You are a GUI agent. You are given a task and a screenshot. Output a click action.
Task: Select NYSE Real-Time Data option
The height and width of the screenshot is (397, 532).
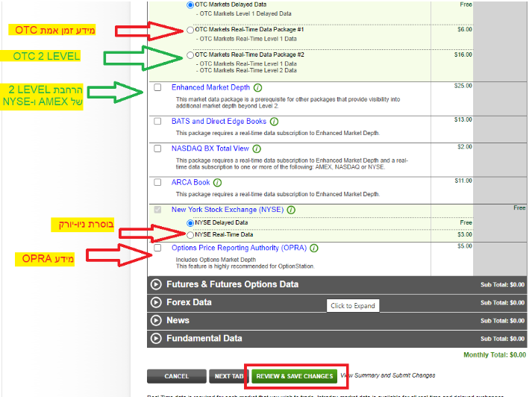point(190,235)
